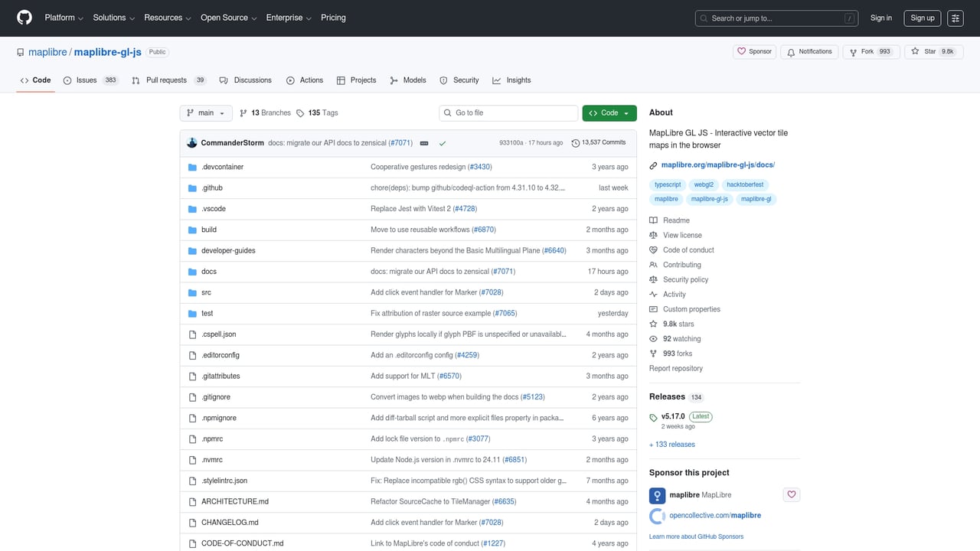Show all releases via + 133 releases
The image size is (980, 551).
671,444
